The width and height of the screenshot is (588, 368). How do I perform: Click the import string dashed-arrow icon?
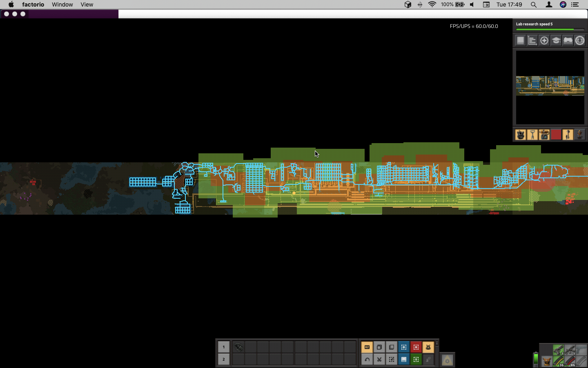coord(392,359)
